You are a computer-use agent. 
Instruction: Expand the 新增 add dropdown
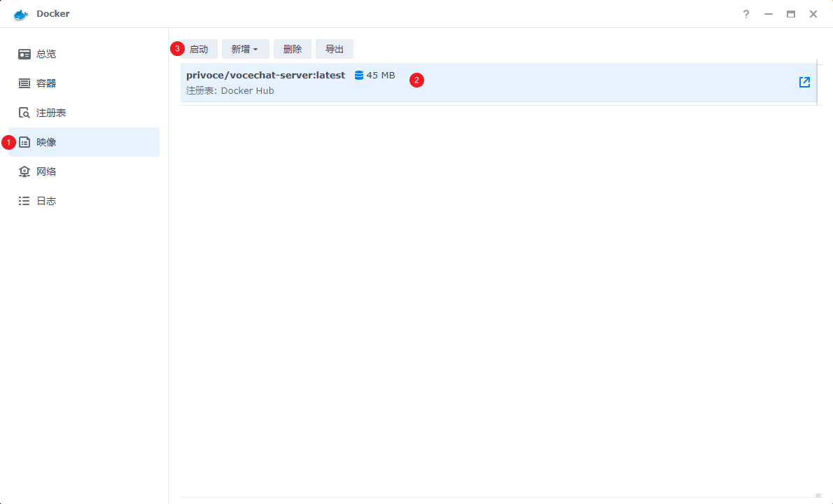245,50
